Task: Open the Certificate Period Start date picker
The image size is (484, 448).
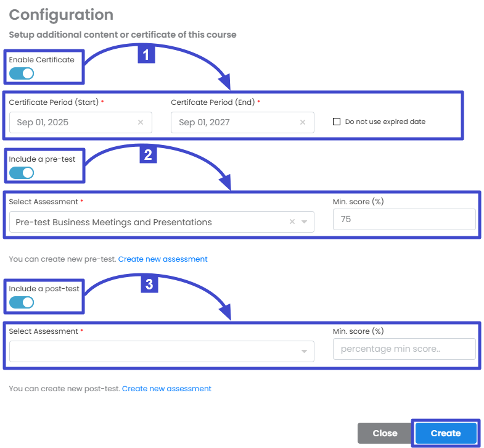Action: coord(71,122)
